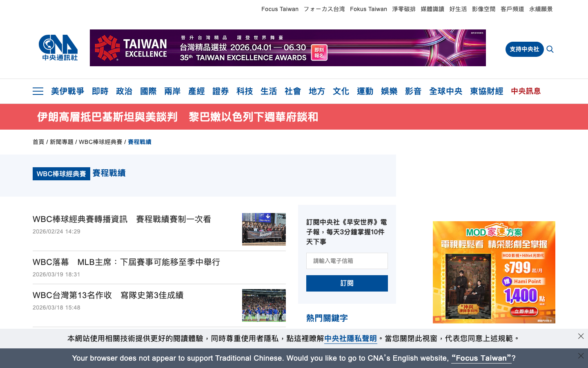Click the search magnifier icon

(x=550, y=49)
